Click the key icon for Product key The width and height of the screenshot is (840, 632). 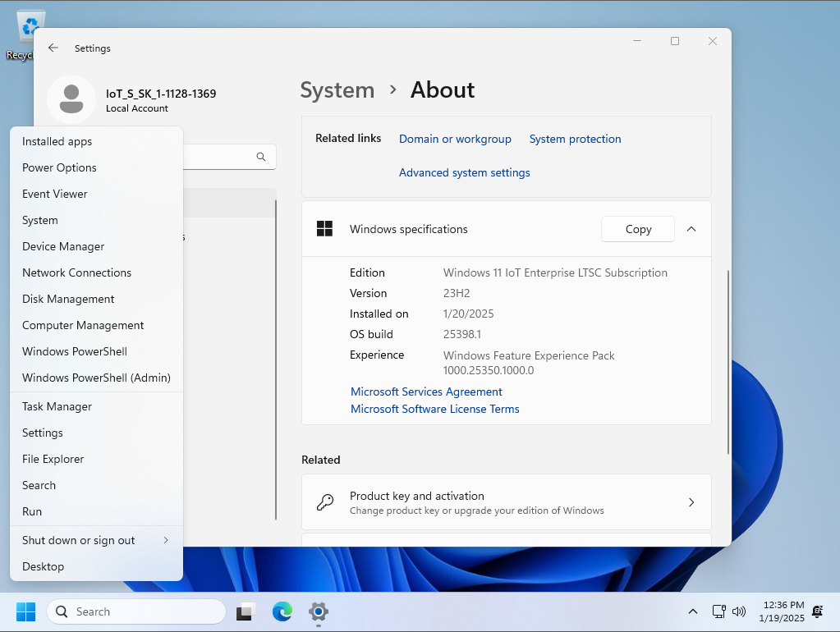[x=324, y=501]
